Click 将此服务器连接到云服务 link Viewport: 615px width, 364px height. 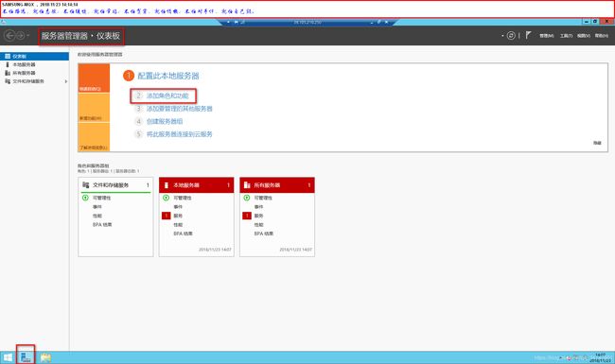click(x=179, y=134)
